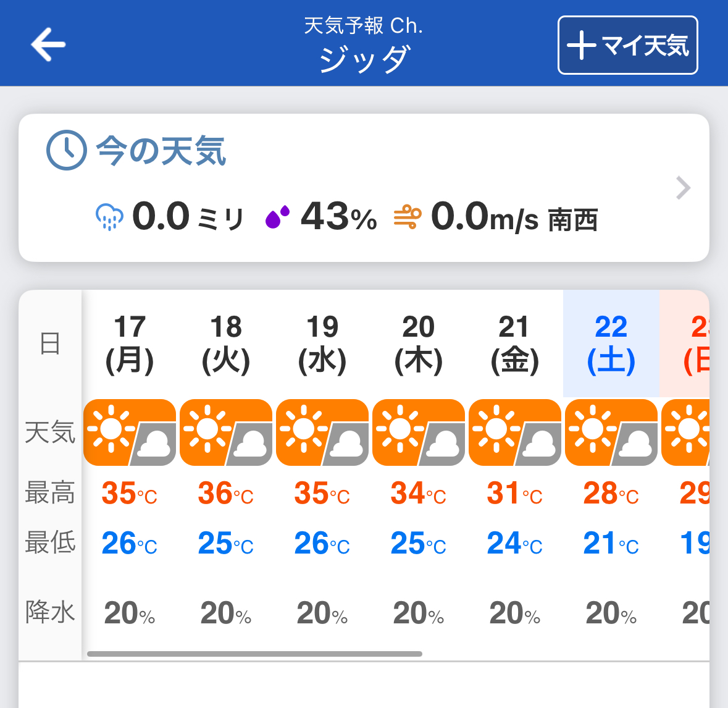This screenshot has width=728, height=708.
Task: Add Jeddah via マイ天気 plus button
Action: tap(628, 45)
